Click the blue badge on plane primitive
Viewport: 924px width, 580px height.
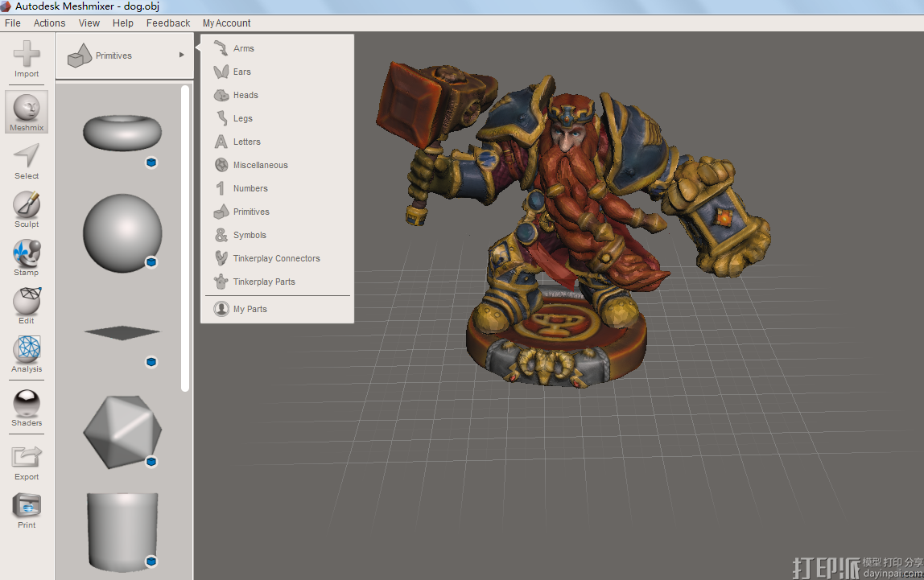pos(151,362)
